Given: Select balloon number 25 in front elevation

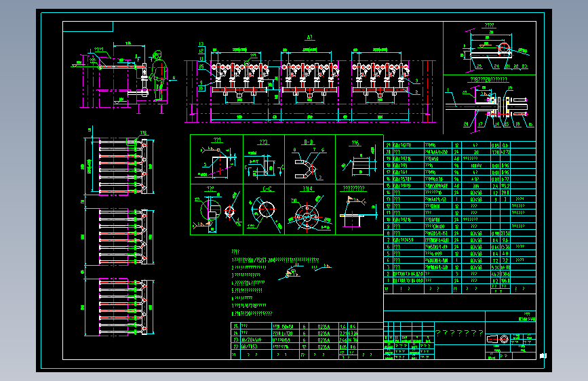Looking at the screenshot, I should point(201,66).
